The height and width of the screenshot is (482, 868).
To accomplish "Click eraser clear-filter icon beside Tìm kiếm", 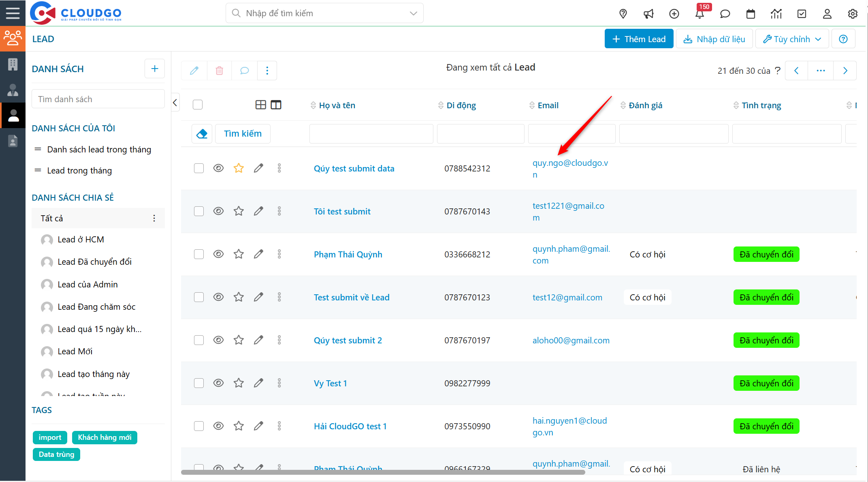I will click(202, 133).
